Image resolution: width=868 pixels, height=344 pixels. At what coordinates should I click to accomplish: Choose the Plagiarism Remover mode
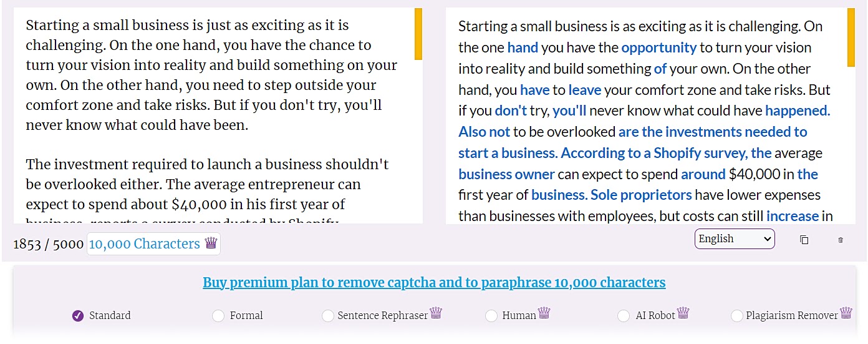[737, 316]
